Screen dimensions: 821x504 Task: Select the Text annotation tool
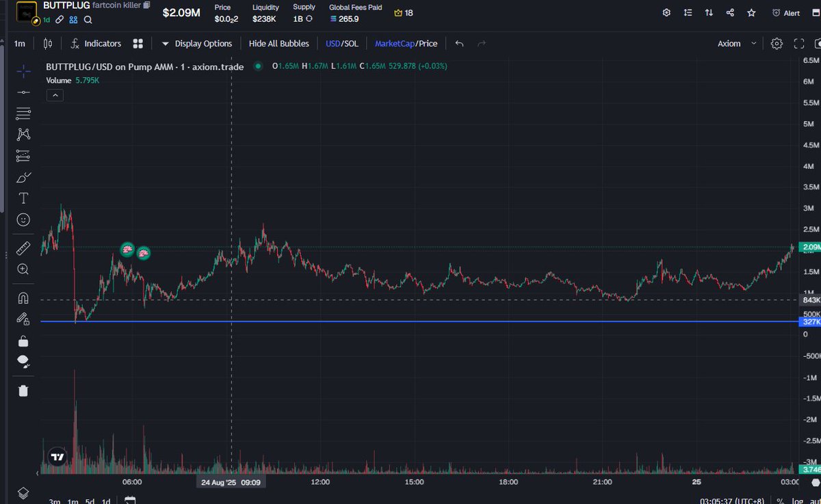[x=23, y=198]
